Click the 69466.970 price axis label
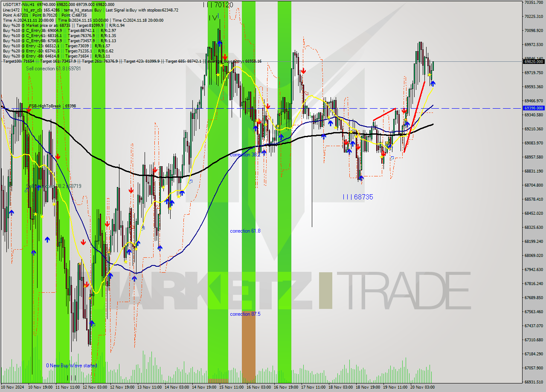Viewport: 546px width, 392px height. pyautogui.click(x=534, y=101)
